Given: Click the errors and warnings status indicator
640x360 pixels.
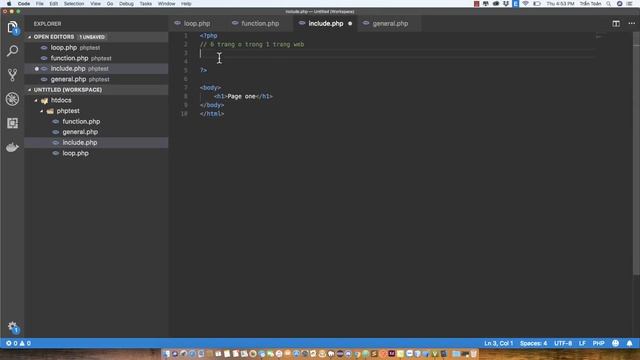Looking at the screenshot, I should point(18,343).
